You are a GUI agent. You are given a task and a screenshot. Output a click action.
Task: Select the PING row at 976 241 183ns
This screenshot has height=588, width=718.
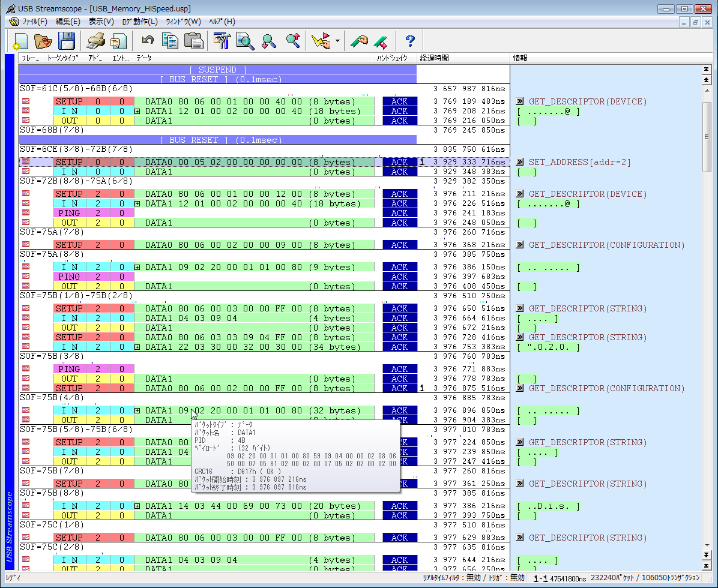(264, 213)
